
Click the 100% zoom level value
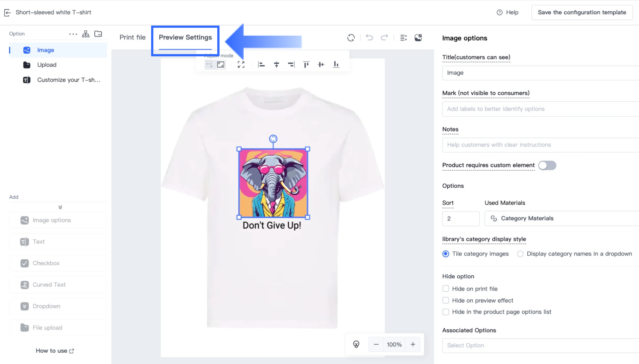394,344
